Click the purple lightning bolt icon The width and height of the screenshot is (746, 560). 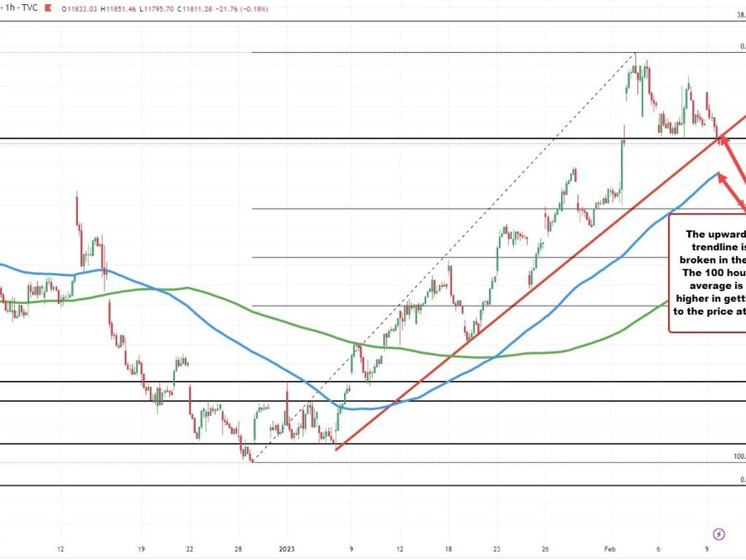[x=719, y=533]
